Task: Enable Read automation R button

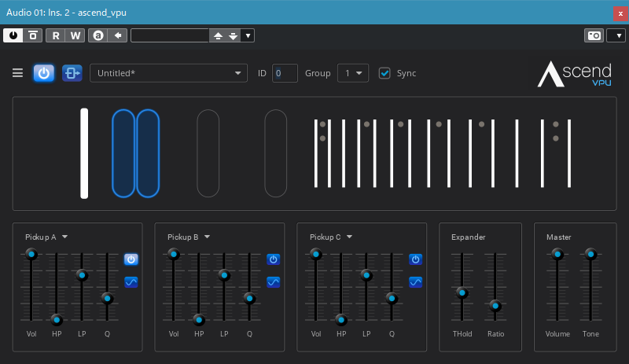Action: 56,35
